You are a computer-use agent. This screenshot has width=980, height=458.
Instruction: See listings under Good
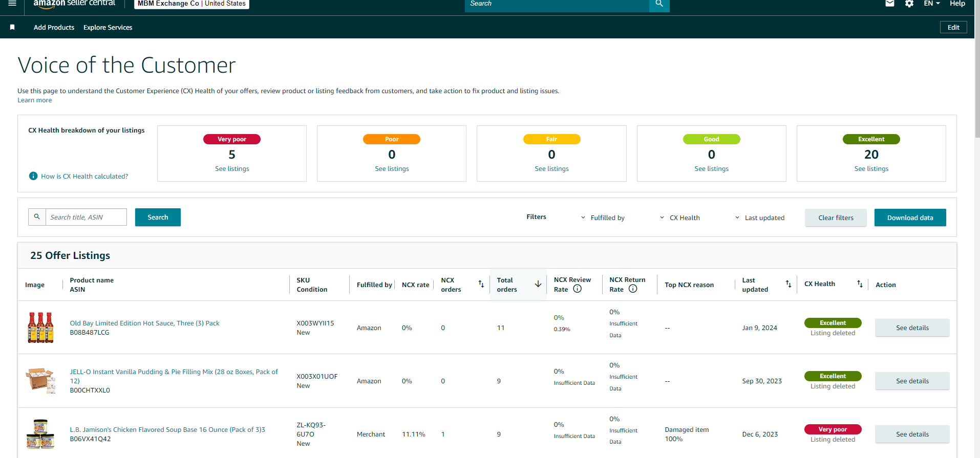pyautogui.click(x=711, y=168)
